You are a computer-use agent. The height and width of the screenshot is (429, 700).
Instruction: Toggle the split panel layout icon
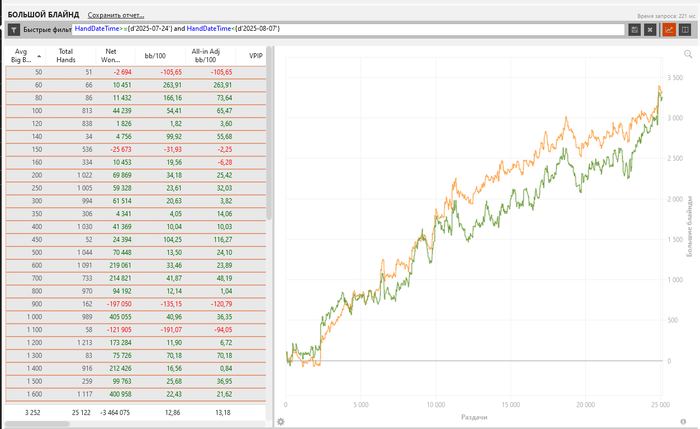click(685, 30)
